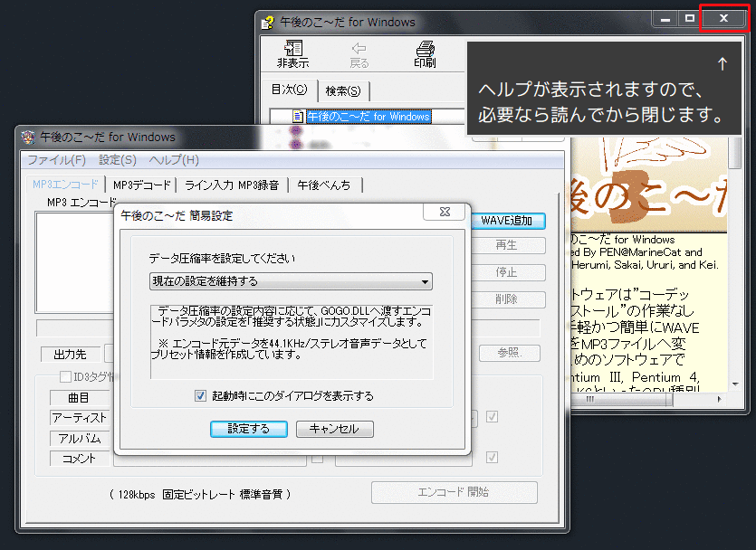Open the ヘルプ(H) menu
The image size is (756, 550).
[x=174, y=160]
